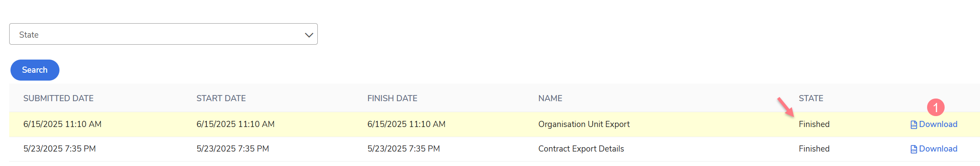The height and width of the screenshot is (166, 980).
Task: Click the red numbered 1 marker badge
Action: 935,107
